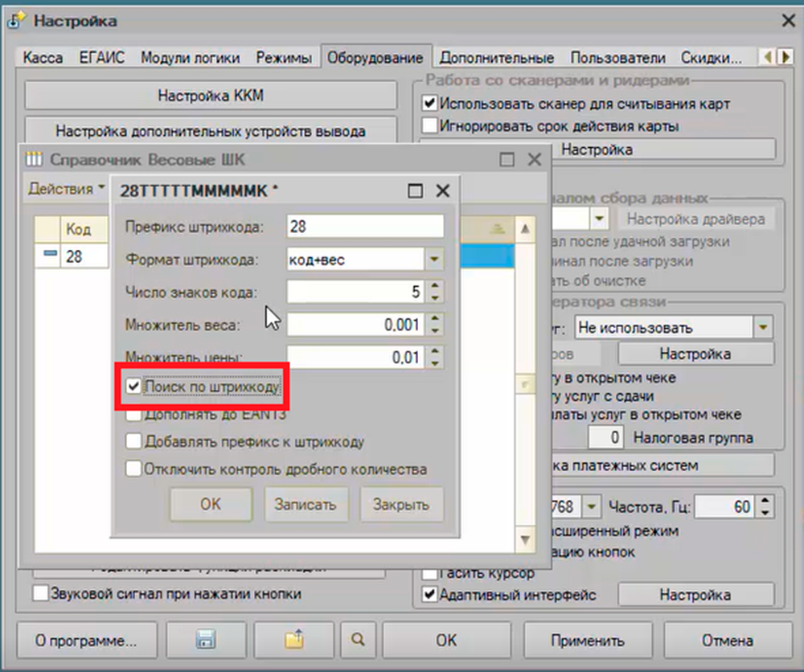Maximize the 28TTTTTMMMMMK dialog window
Image resolution: width=804 pixels, height=672 pixels.
pyautogui.click(x=415, y=191)
